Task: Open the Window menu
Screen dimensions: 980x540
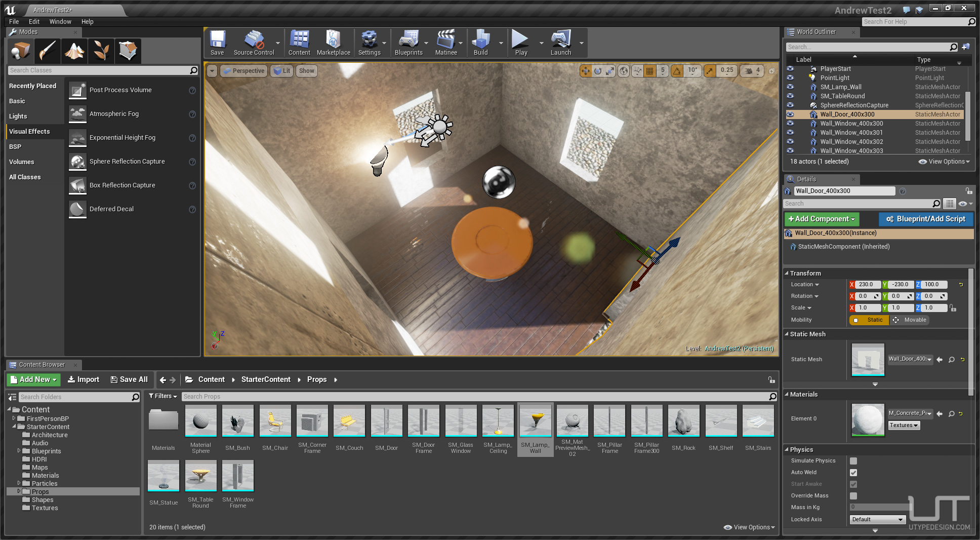Action: (x=60, y=22)
